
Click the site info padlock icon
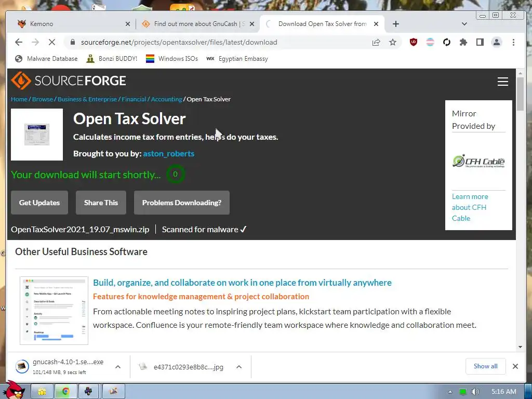72,42
